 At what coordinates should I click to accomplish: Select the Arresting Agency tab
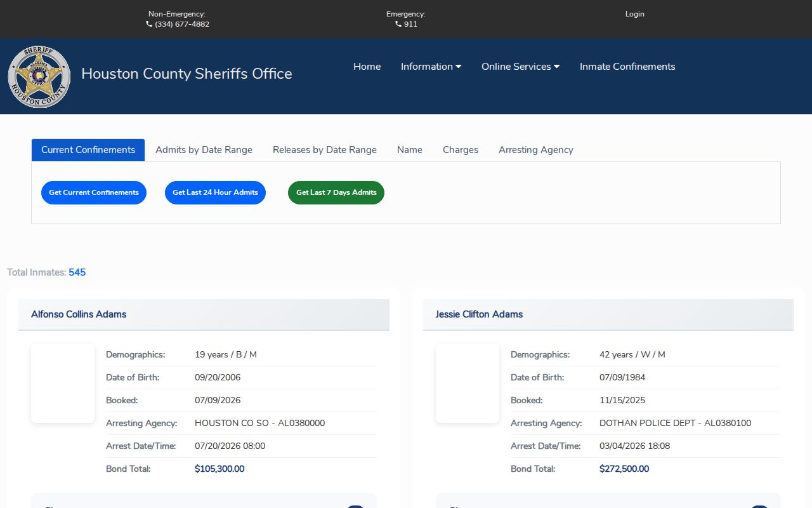click(x=536, y=150)
